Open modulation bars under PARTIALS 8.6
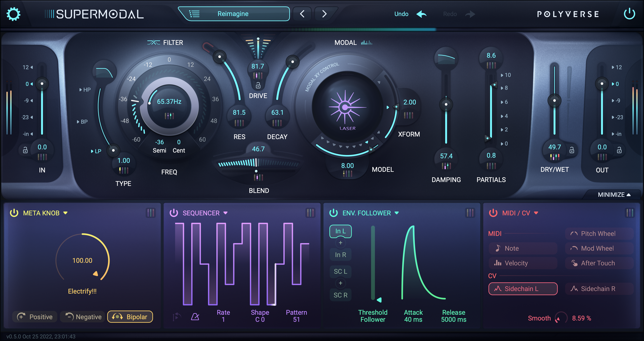This screenshot has width=644, height=341. tap(491, 65)
